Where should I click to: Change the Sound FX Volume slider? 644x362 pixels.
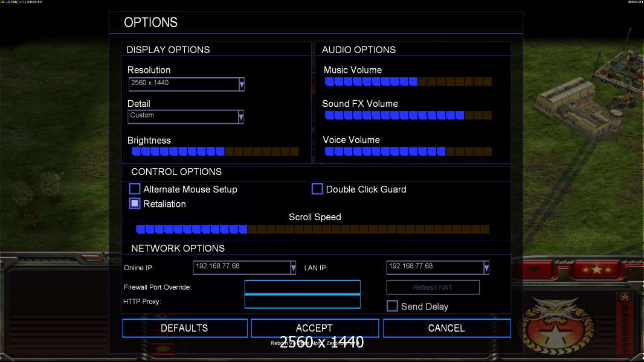[x=408, y=115]
